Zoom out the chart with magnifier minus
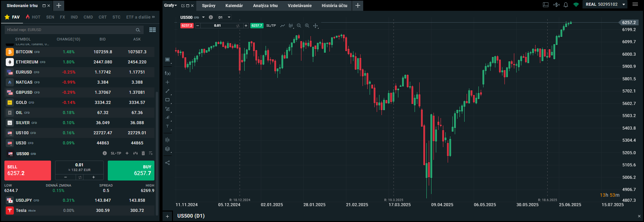 pos(299,26)
